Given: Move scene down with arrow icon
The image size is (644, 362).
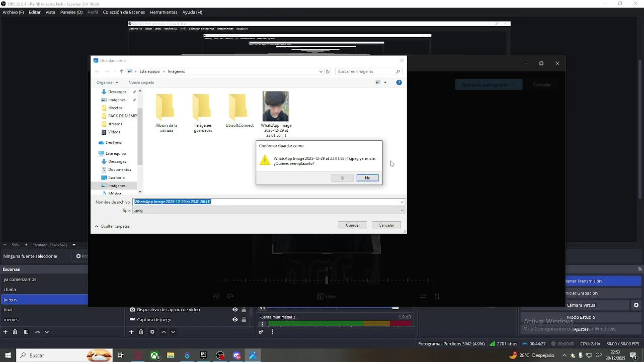Looking at the screenshot, I should 47,332.
